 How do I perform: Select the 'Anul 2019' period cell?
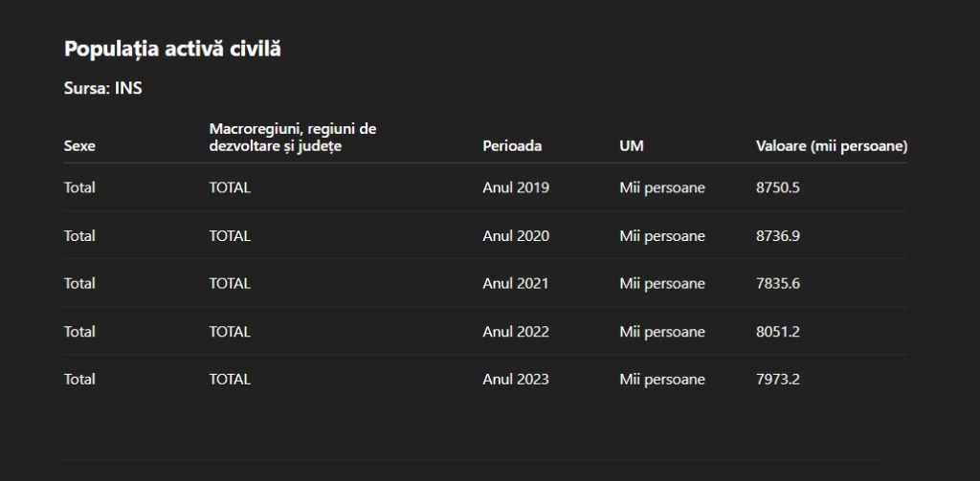click(x=516, y=187)
